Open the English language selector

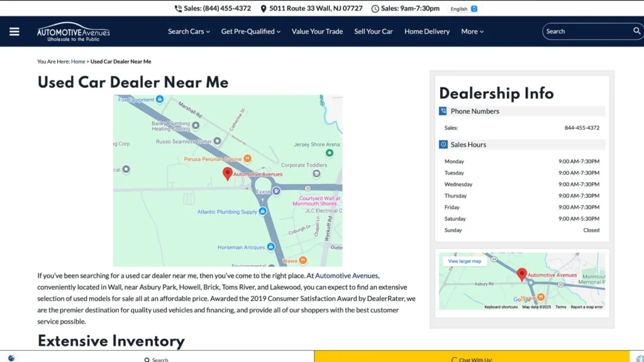point(464,9)
